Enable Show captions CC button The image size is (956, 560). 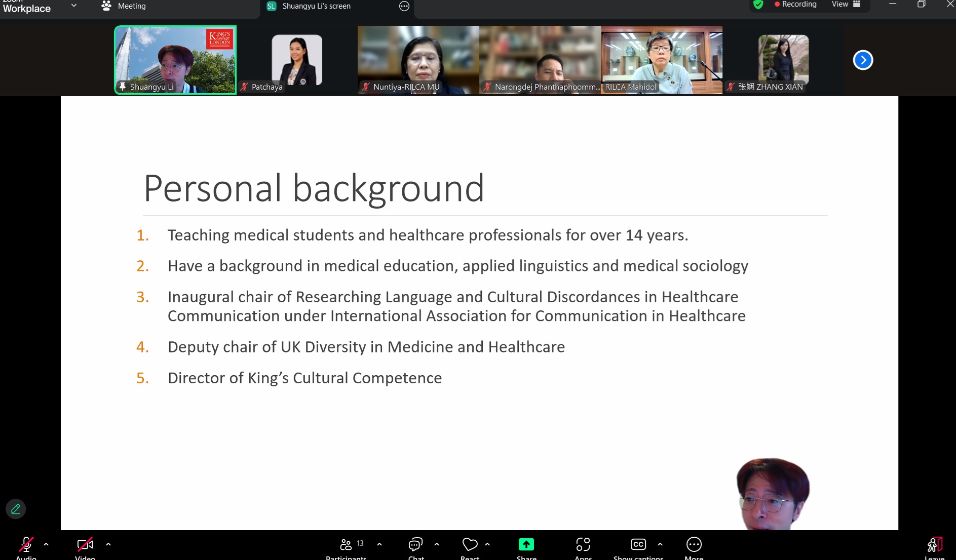pyautogui.click(x=638, y=545)
